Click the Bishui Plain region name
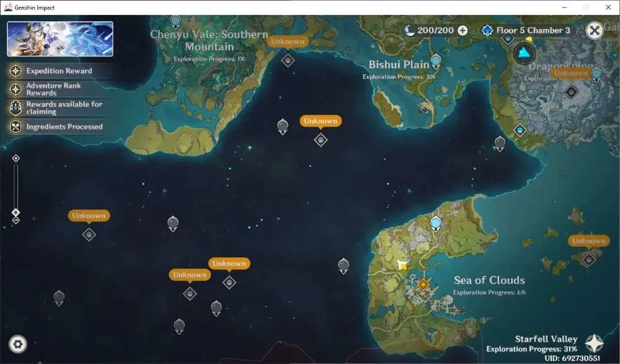Image resolution: width=620 pixels, height=364 pixels. (399, 64)
